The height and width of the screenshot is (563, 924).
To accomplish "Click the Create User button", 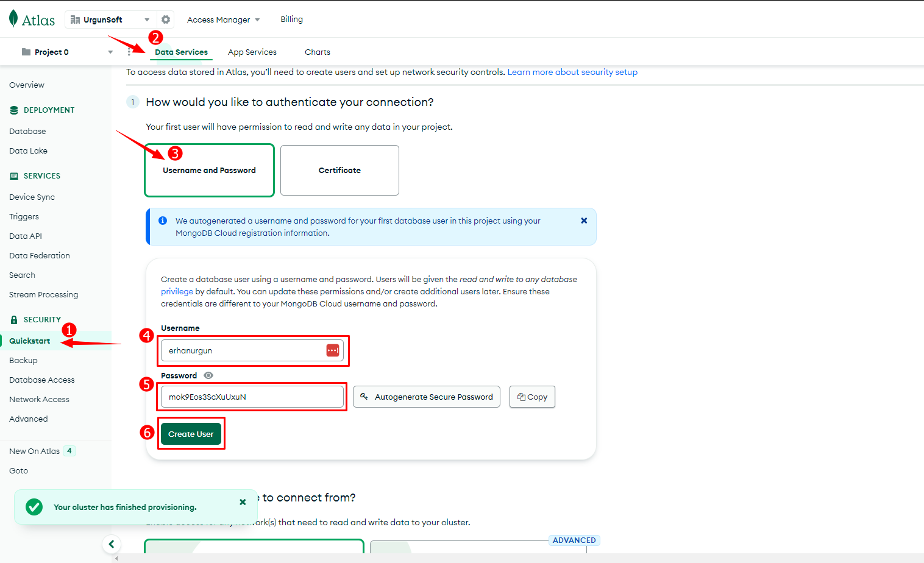I will pyautogui.click(x=191, y=434).
